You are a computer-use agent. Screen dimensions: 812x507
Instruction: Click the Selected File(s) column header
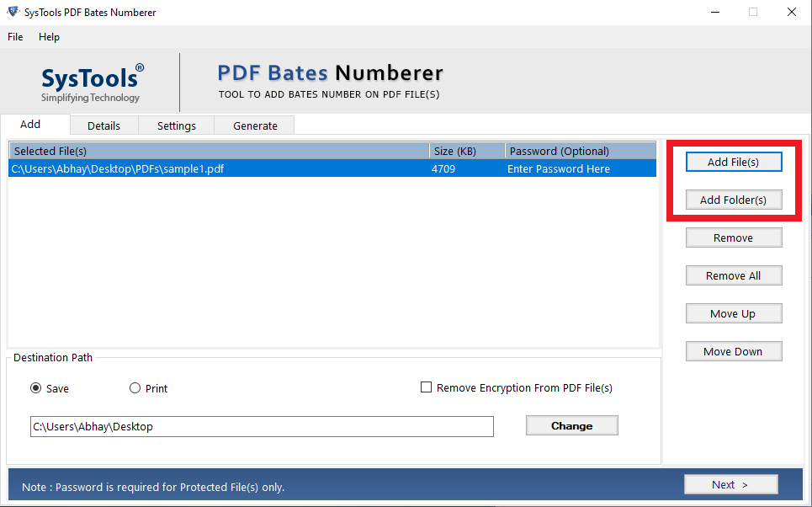click(x=219, y=151)
